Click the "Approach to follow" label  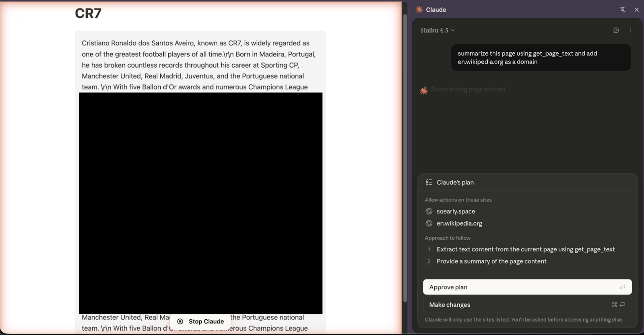tap(448, 238)
